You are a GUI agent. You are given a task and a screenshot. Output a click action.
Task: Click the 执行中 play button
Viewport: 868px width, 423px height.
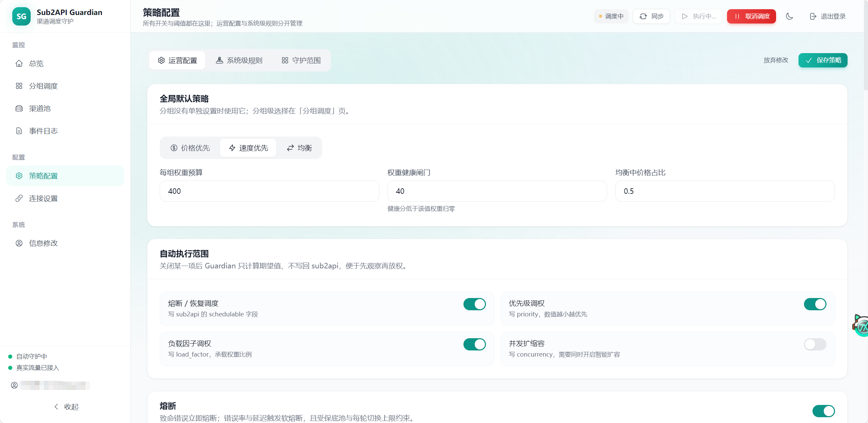(698, 16)
